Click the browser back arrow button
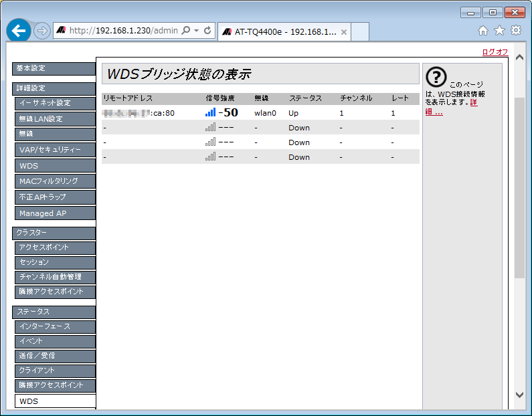The height and width of the screenshot is (416, 532). point(19,31)
